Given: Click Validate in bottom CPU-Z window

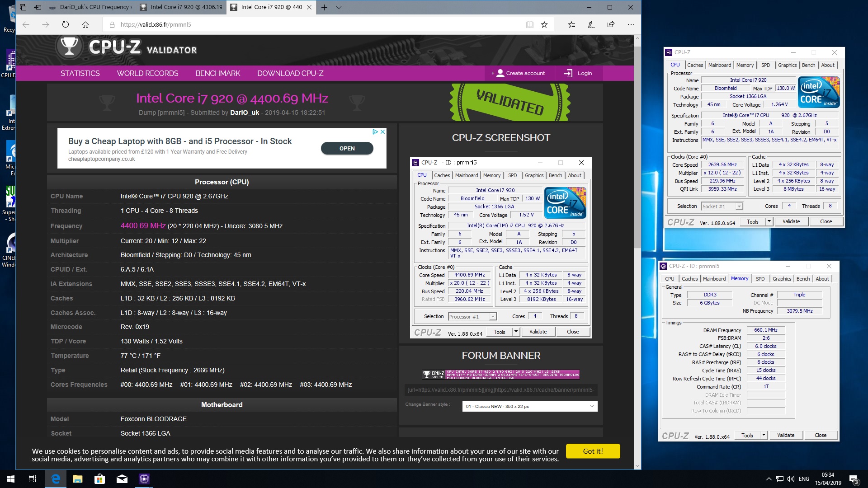Looking at the screenshot, I should pos(786,435).
